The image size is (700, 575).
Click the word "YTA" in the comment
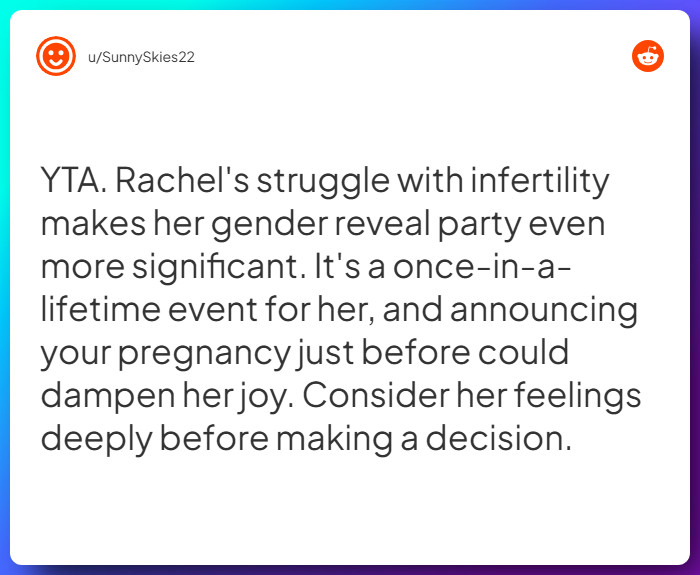pyautogui.click(x=72, y=181)
